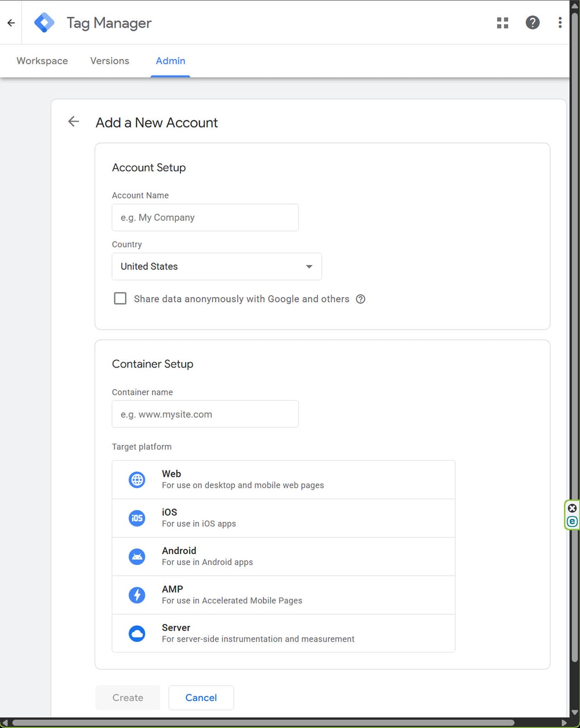Screen dimensions: 580x728
Task: Open the Google apps grid icon
Action: pos(503,23)
